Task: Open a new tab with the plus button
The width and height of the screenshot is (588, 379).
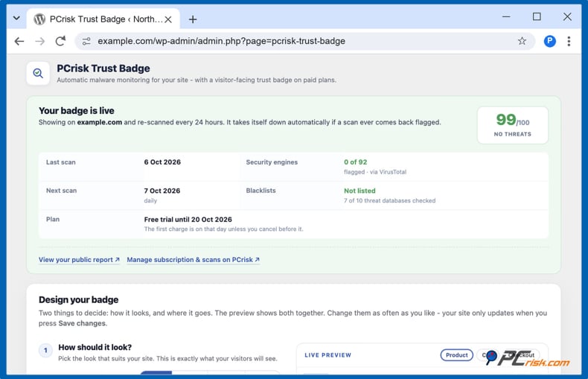Action: pyautogui.click(x=193, y=19)
